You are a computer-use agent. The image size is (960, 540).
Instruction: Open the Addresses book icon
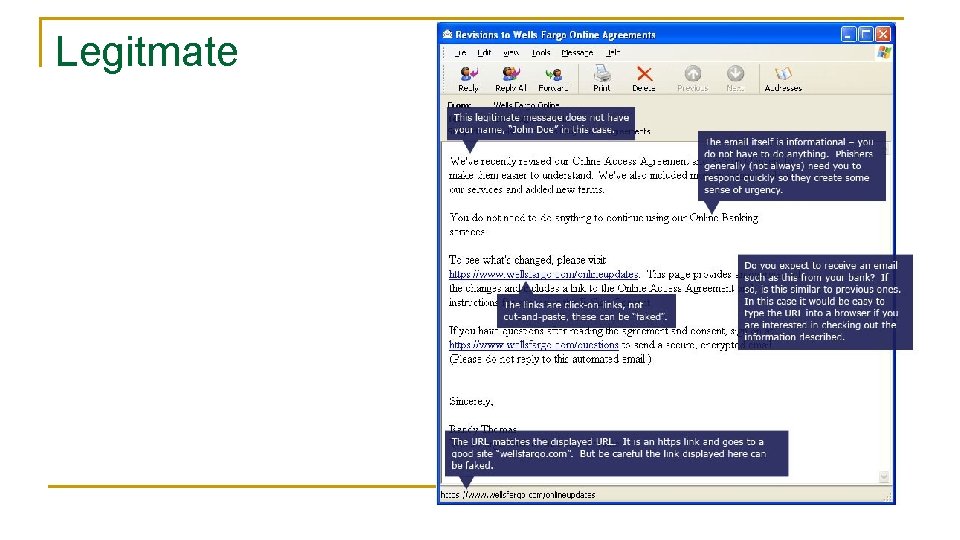coord(783,78)
